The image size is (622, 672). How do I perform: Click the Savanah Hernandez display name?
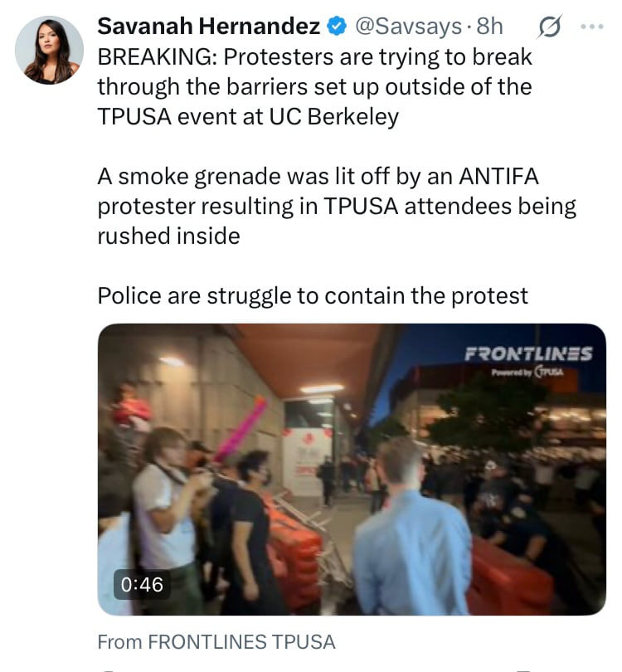coord(209,27)
